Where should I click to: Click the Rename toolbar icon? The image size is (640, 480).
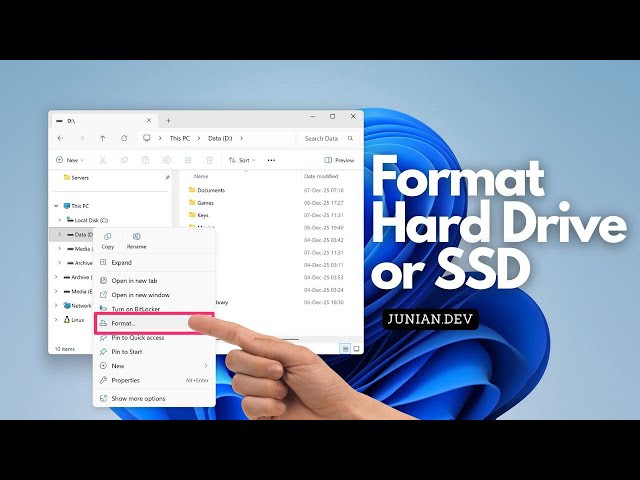(167, 160)
